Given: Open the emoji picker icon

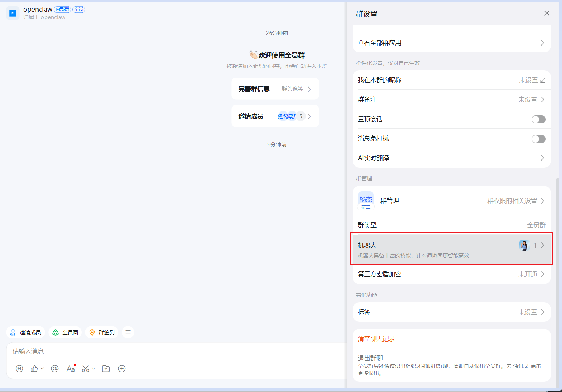Looking at the screenshot, I should pos(19,369).
